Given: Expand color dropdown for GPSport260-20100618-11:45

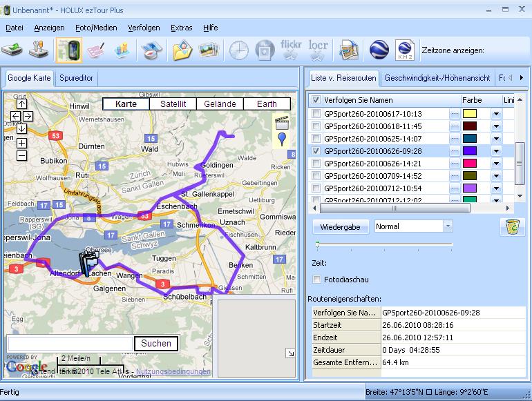Looking at the screenshot, I should click(495, 126).
